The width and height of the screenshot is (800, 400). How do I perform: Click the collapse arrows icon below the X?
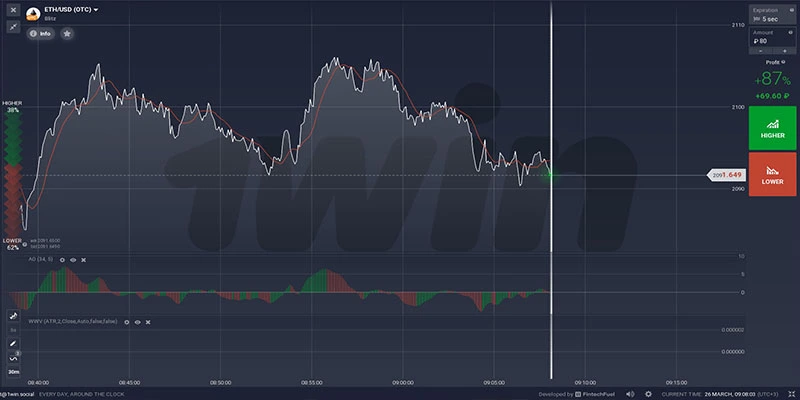point(13,27)
